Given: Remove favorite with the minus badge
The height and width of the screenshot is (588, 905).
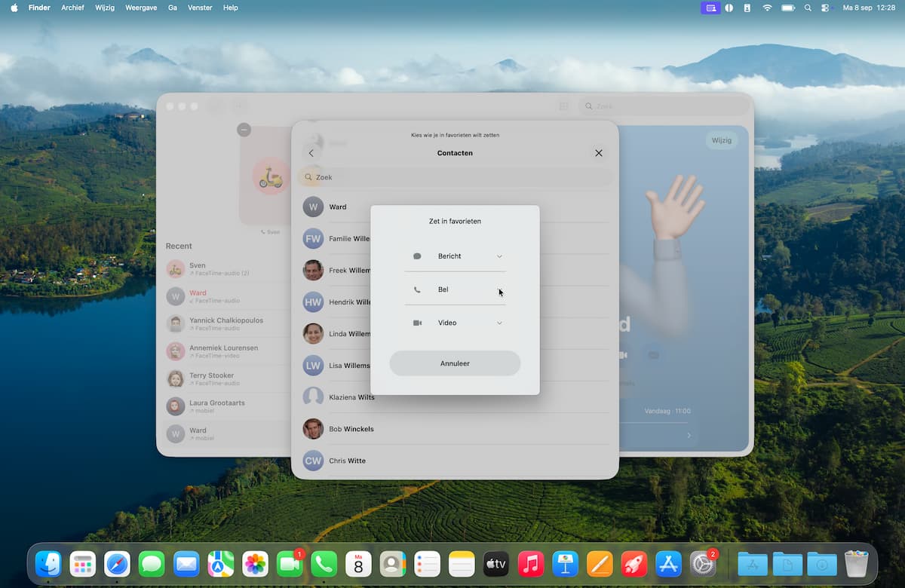Looking at the screenshot, I should 244,130.
